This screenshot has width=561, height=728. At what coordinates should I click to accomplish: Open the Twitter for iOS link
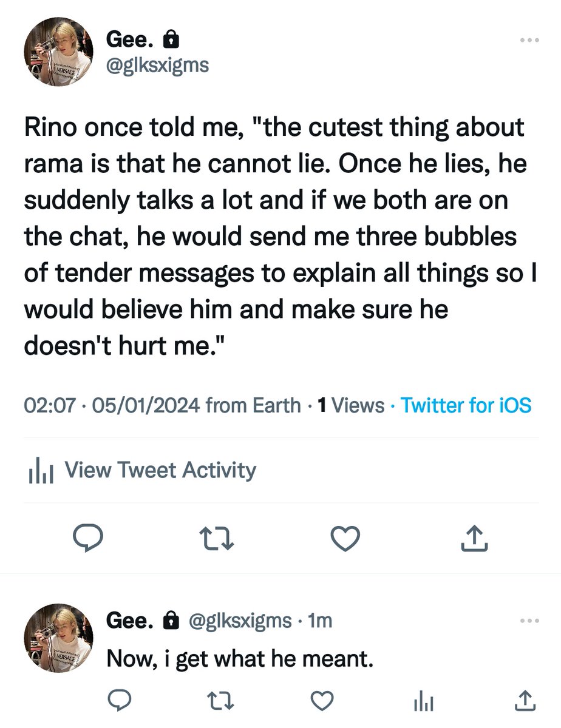point(466,405)
